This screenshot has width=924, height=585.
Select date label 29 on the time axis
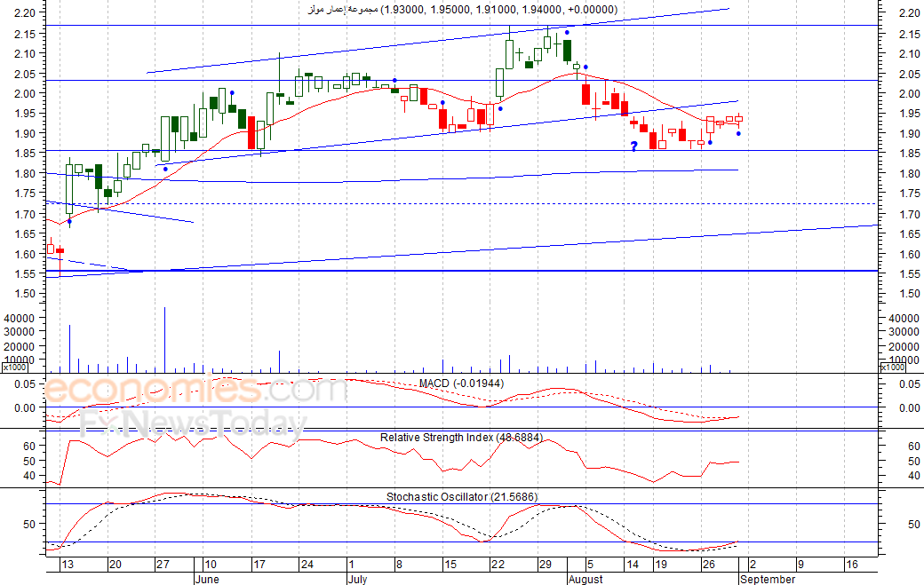[546, 565]
